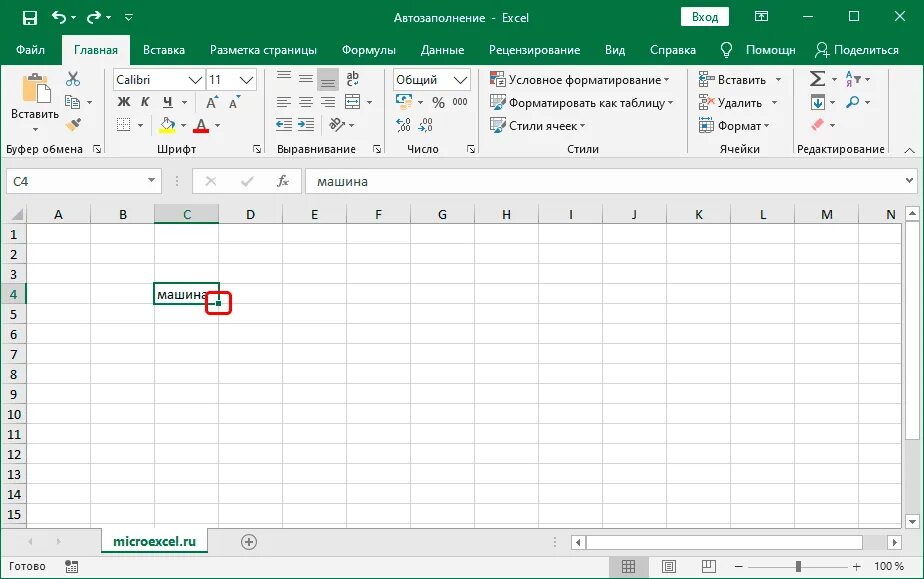Switch to the Формулы tab

coord(369,50)
